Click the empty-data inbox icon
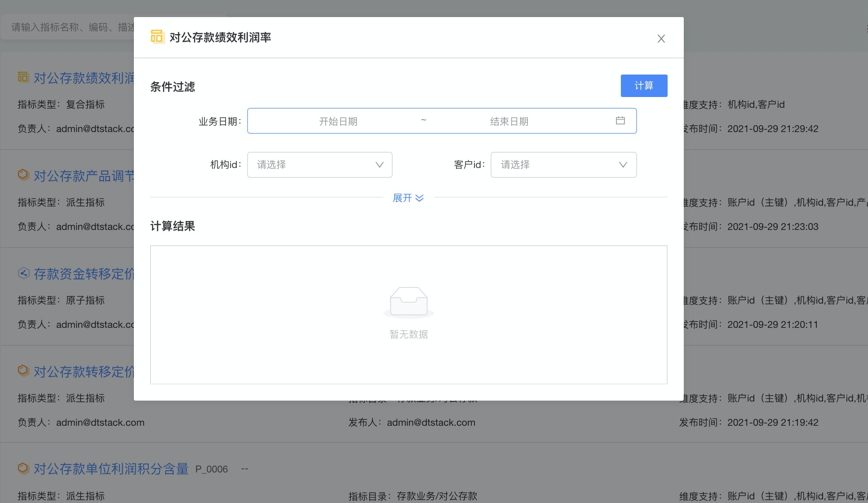The image size is (868, 503). [x=409, y=302]
